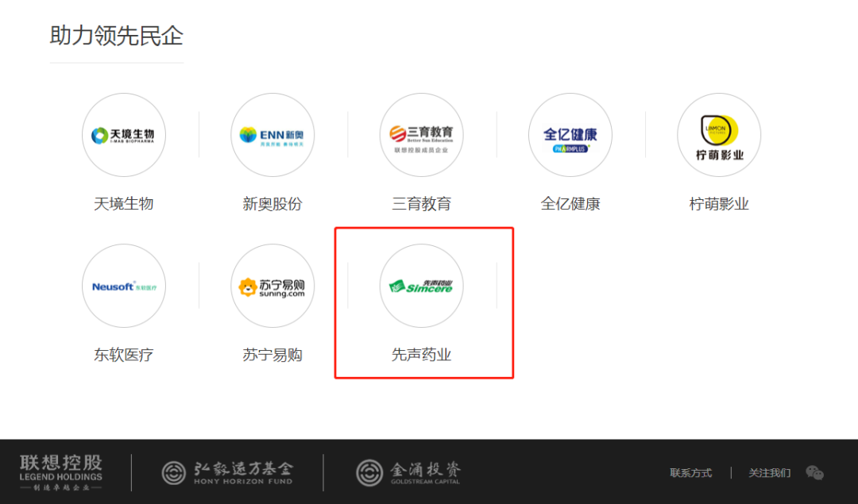The image size is (858, 504).
Task: Click the 全亿健康 Pharmplus logo
Action: click(570, 135)
